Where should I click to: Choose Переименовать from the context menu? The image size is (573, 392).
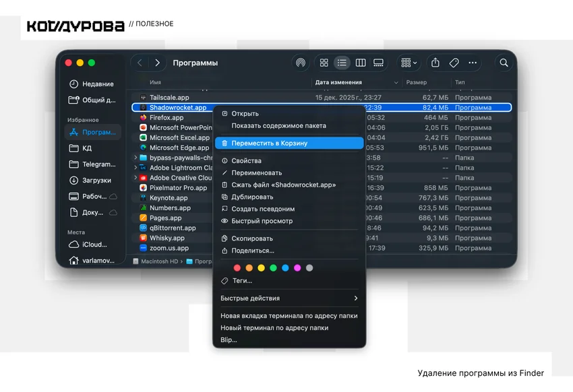[x=289, y=172]
